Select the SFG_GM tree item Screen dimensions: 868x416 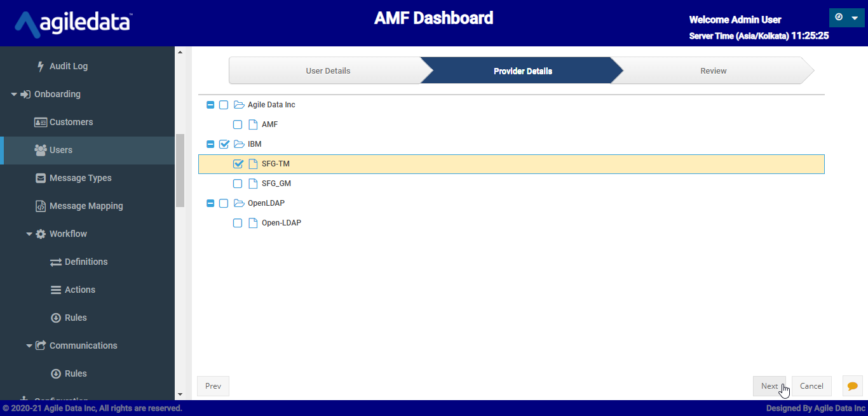click(276, 184)
